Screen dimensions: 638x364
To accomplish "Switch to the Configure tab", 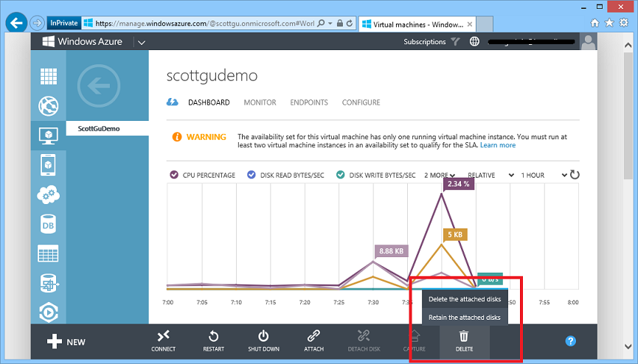I will tap(361, 102).
